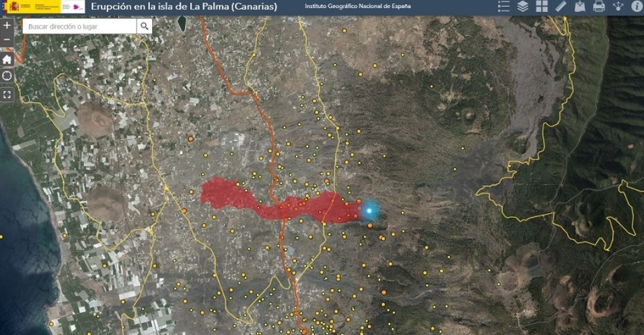Open the layers list
Image resolution: width=644 pixels, height=335 pixels.
522,6
